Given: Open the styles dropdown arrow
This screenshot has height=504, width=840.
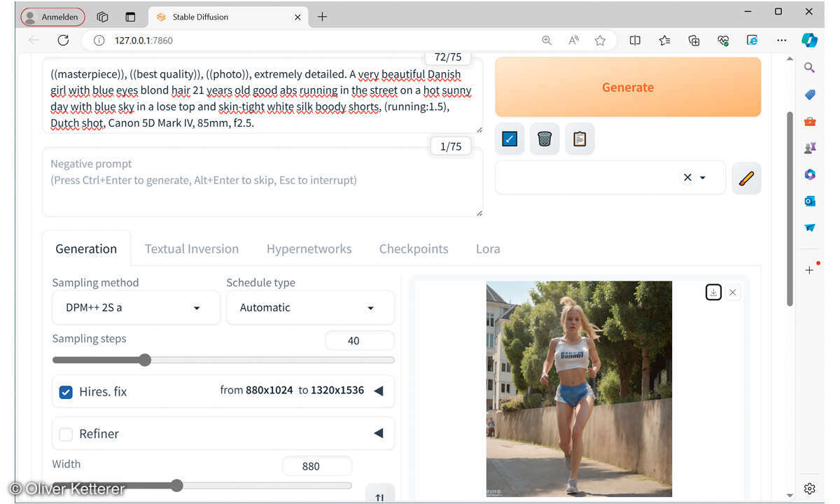Looking at the screenshot, I should [x=703, y=178].
